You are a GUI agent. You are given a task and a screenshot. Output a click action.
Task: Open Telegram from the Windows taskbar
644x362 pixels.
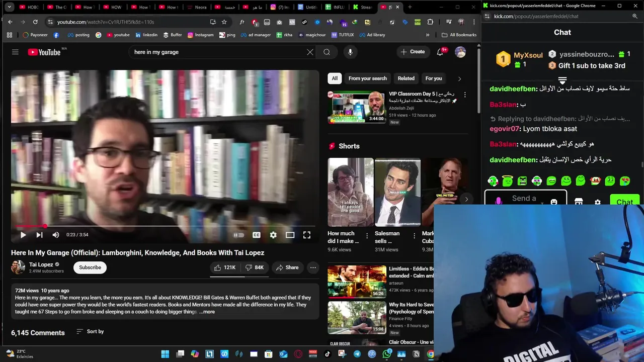[357, 354]
